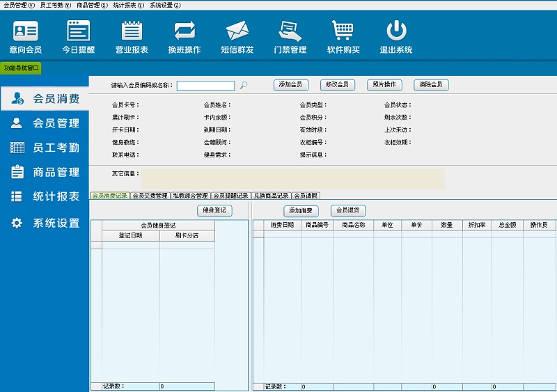Open 系统设置 from the sidebar
Viewport: 557px width, 392px height.
coord(45,224)
